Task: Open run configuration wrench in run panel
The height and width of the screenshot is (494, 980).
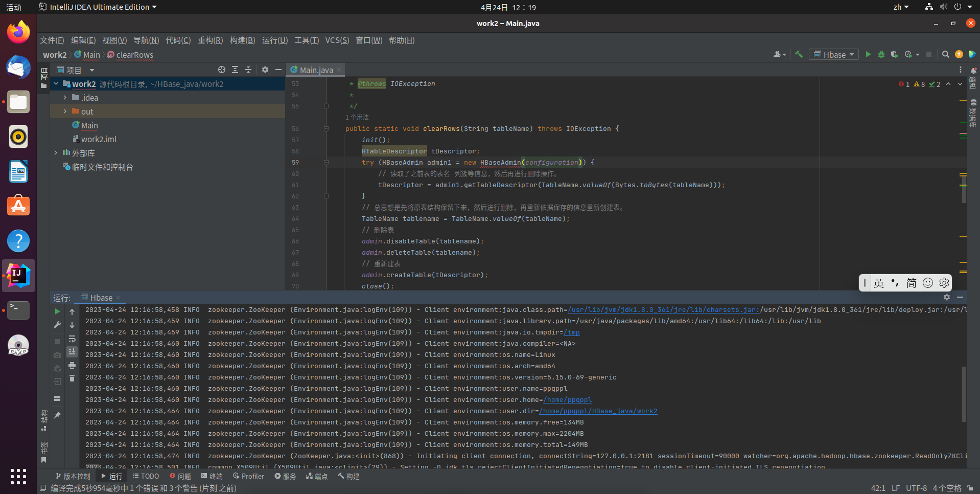Action: coord(57,325)
